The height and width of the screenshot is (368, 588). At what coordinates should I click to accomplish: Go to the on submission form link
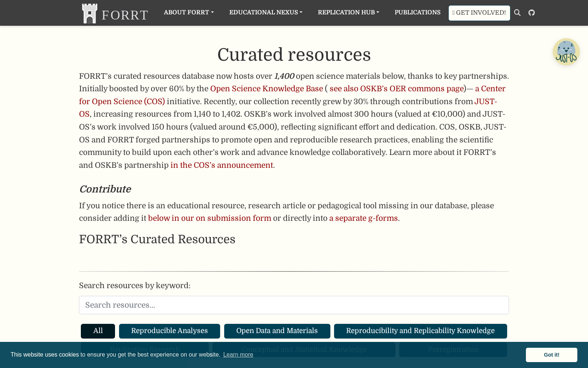coord(209,218)
